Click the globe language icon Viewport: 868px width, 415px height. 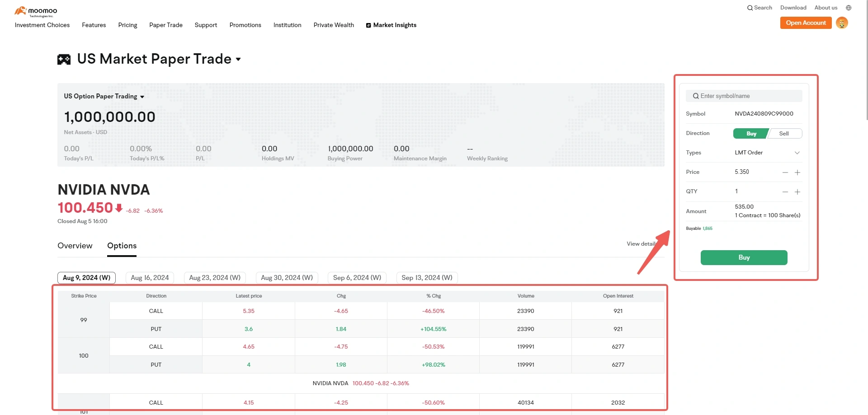click(849, 8)
